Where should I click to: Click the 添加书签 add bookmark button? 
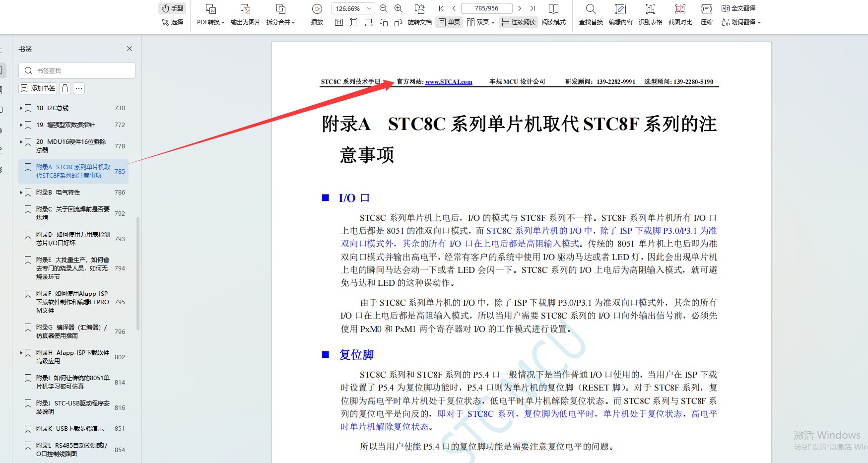coord(38,88)
